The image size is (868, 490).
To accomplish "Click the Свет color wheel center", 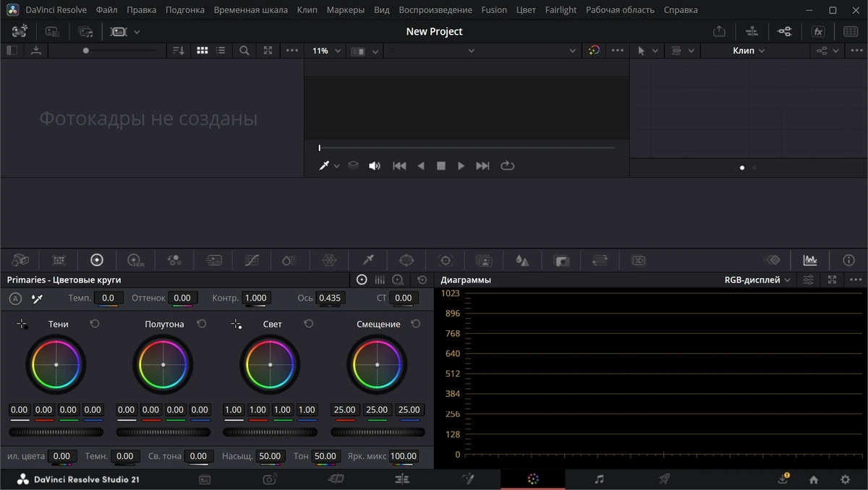I will point(270,365).
